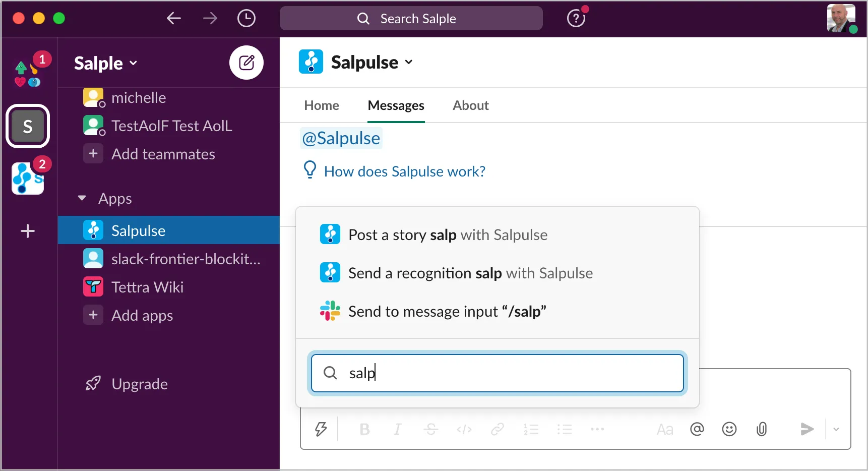
Task: Open the lightning shortcuts icon
Action: pos(321,429)
